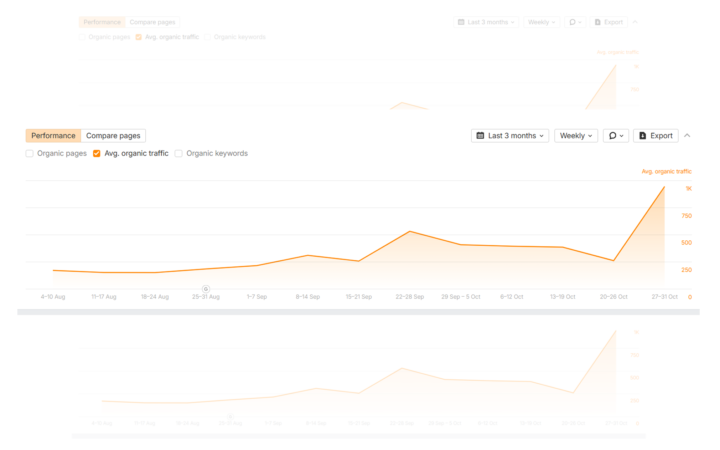Switch to the Compare pages tab

pyautogui.click(x=113, y=135)
